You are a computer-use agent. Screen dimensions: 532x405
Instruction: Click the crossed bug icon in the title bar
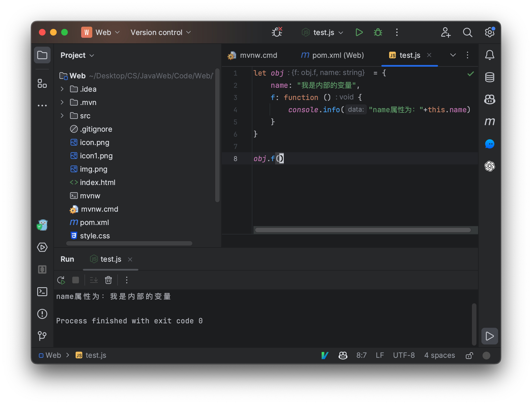[277, 32]
